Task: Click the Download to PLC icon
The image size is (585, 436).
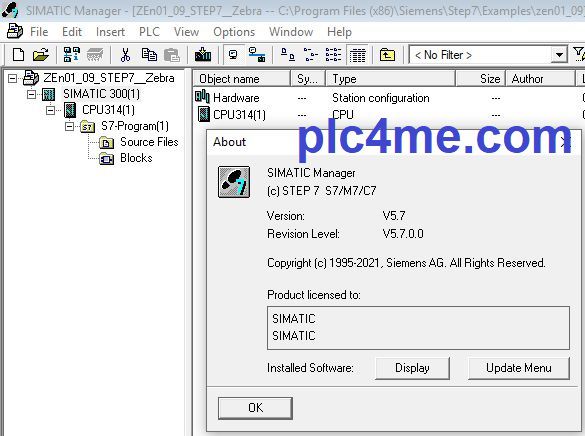Action: click(203, 55)
